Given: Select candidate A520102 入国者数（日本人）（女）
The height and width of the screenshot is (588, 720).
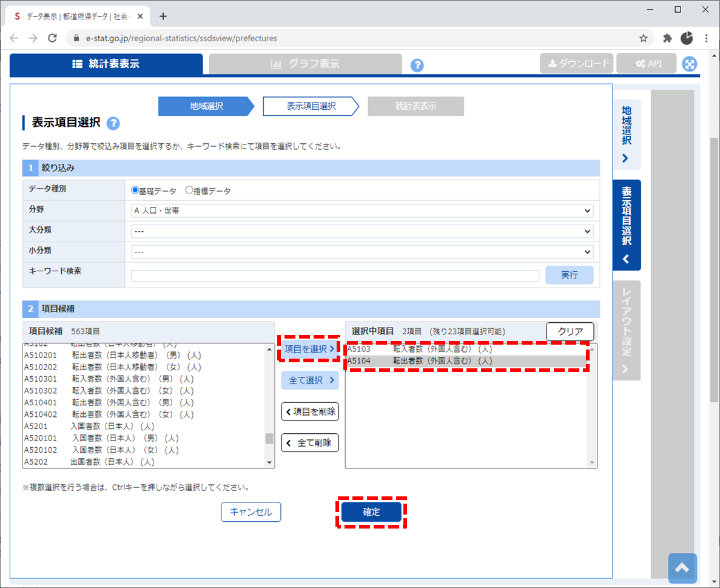Looking at the screenshot, I should click(144, 450).
